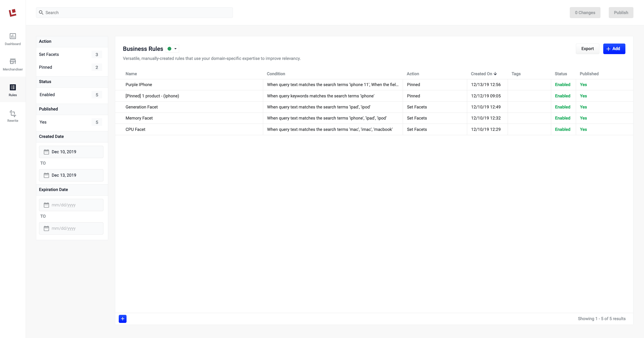Viewport: 644px width, 338px height.
Task: Click the red Lucidworks logo icon
Action: pos(13,13)
